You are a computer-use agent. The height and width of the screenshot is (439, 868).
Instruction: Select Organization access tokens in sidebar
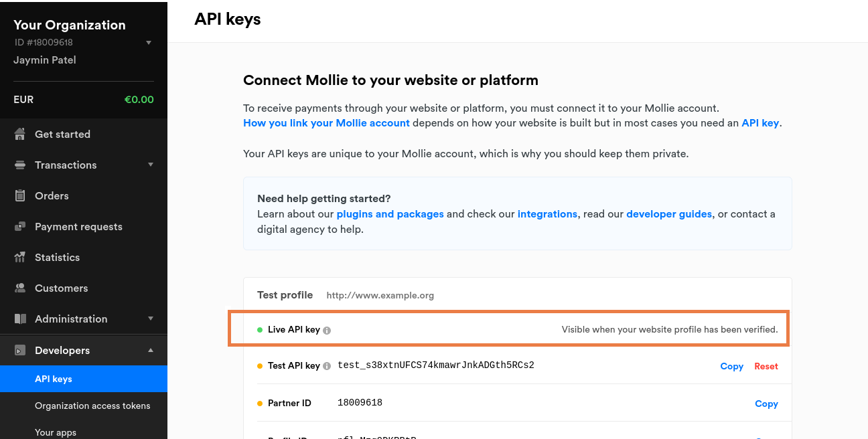[92, 406]
